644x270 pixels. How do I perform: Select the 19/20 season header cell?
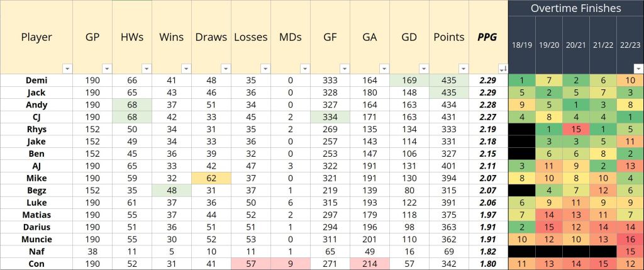[x=549, y=46]
